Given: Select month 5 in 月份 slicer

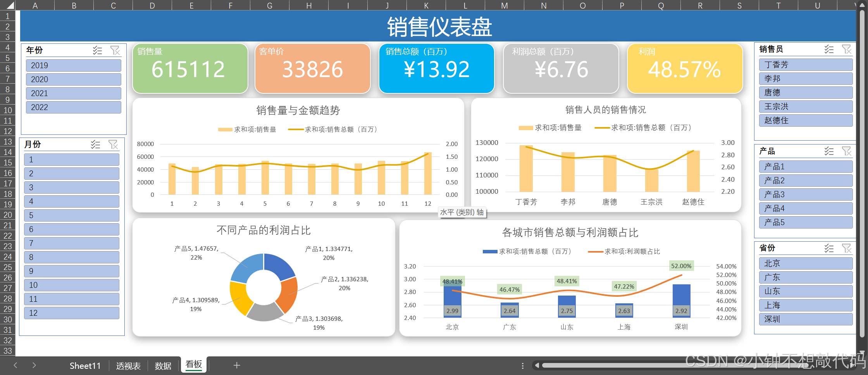Looking at the screenshot, I should 72,215.
